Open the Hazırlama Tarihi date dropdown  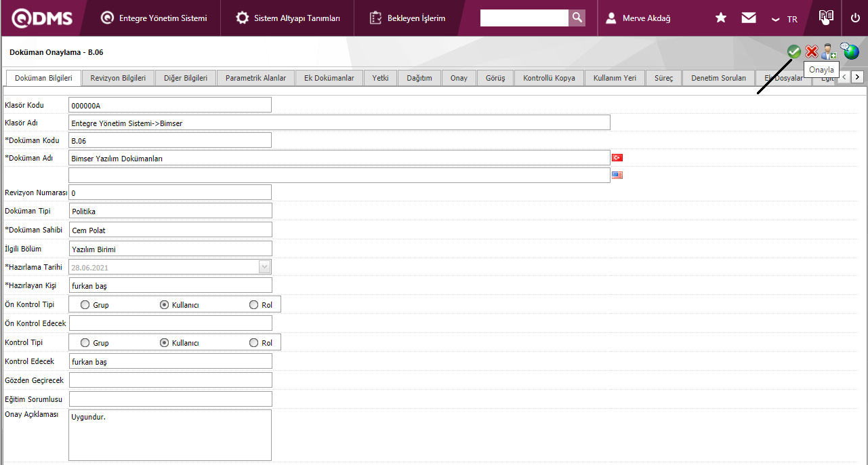(x=264, y=267)
